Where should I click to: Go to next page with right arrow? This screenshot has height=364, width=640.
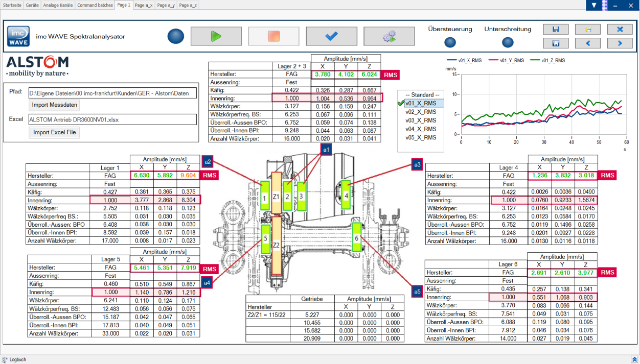pyautogui.click(x=620, y=43)
